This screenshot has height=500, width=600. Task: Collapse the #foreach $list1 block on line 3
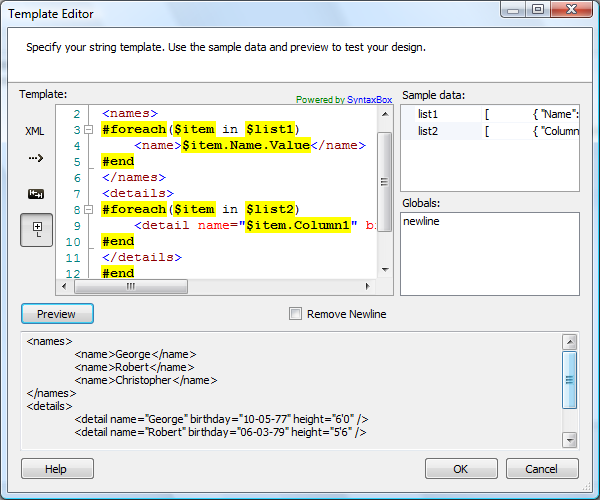[89, 129]
